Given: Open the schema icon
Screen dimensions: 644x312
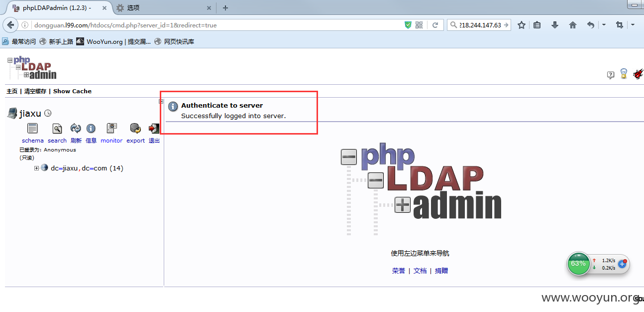Looking at the screenshot, I should (32, 129).
